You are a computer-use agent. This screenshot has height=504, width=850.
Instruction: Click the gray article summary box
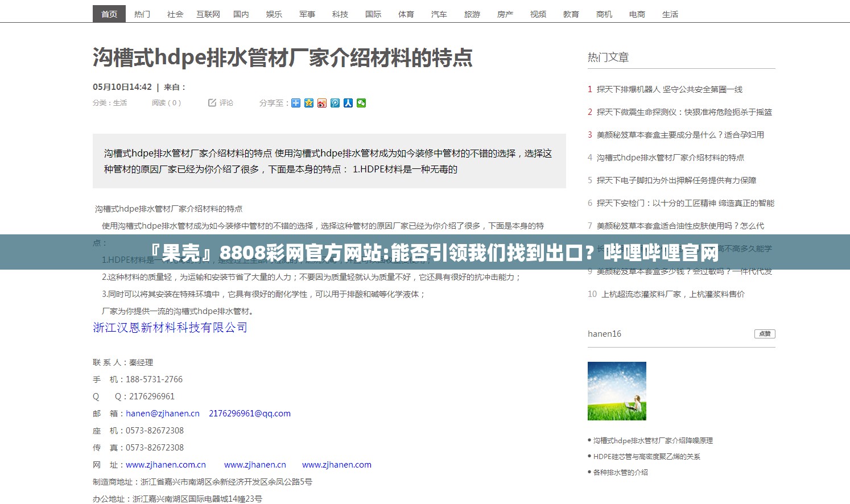pos(329,161)
